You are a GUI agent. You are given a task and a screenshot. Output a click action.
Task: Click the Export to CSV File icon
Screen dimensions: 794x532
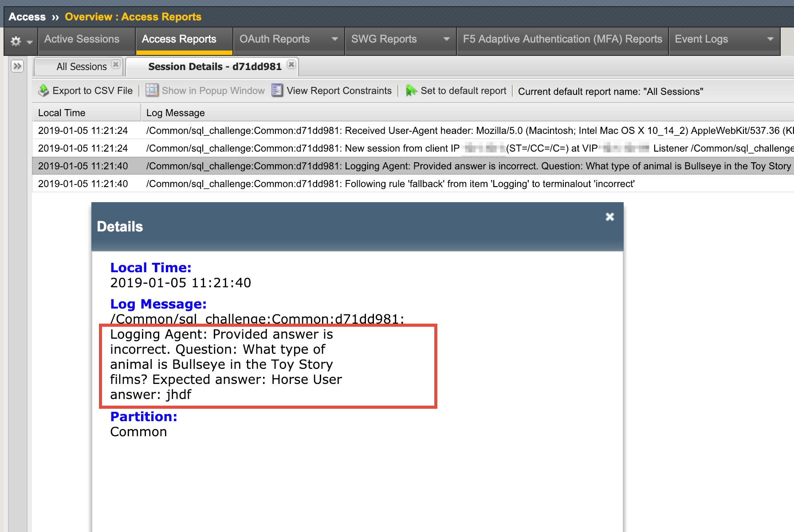(43, 90)
